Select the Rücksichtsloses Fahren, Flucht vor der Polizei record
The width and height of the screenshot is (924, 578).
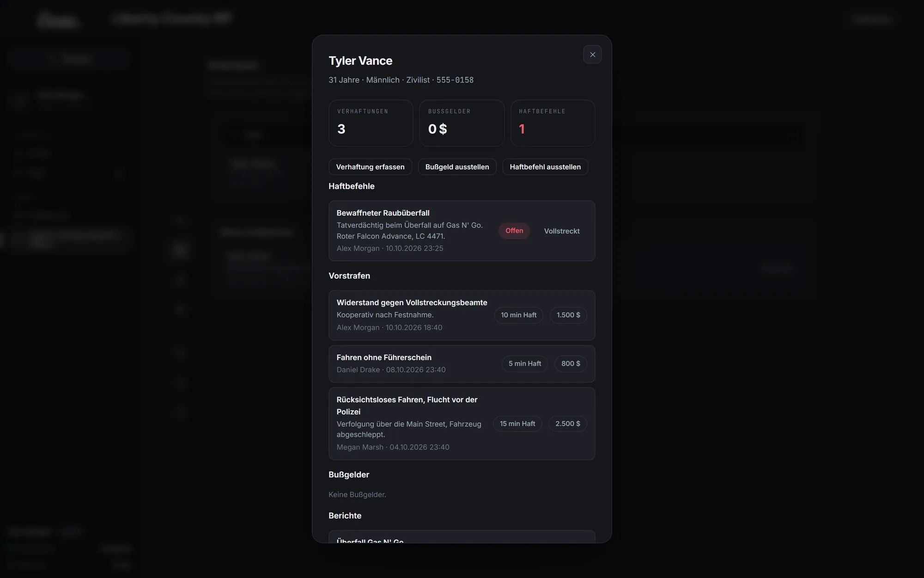462,424
